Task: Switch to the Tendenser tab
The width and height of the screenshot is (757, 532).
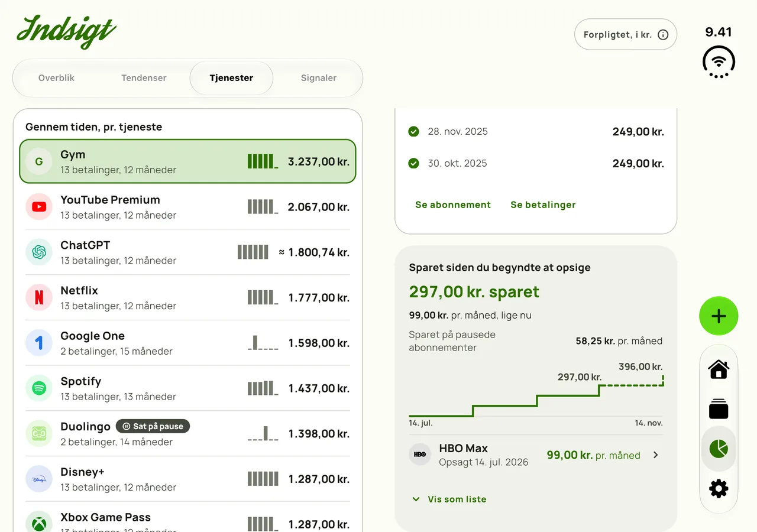Action: pos(144,78)
